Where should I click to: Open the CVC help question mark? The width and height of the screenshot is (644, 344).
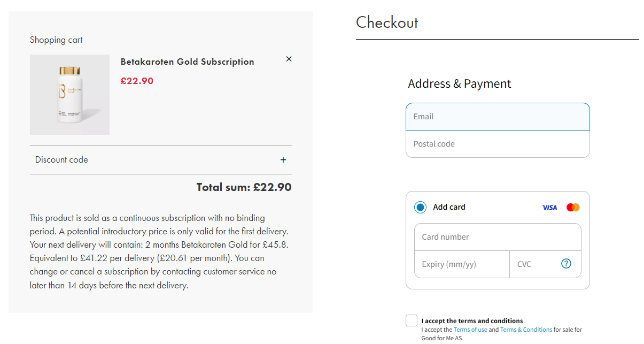567,264
